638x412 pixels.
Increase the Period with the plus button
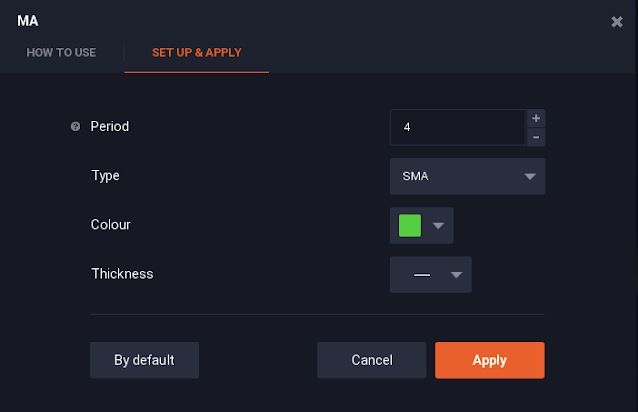(536, 118)
